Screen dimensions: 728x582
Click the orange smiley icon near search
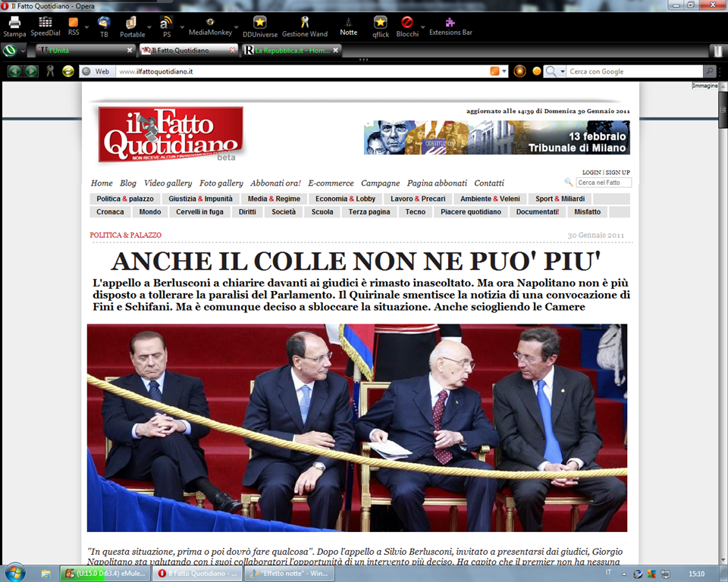[536, 71]
